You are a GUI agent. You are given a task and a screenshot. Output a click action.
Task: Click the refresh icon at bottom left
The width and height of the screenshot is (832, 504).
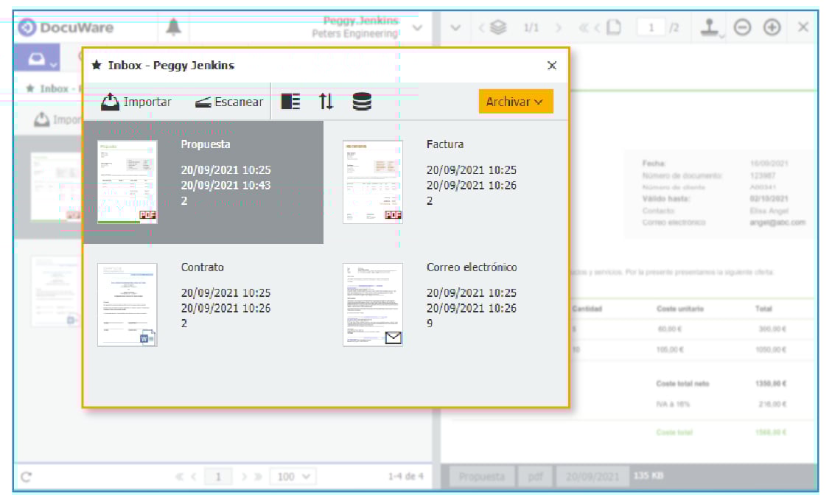point(27,477)
